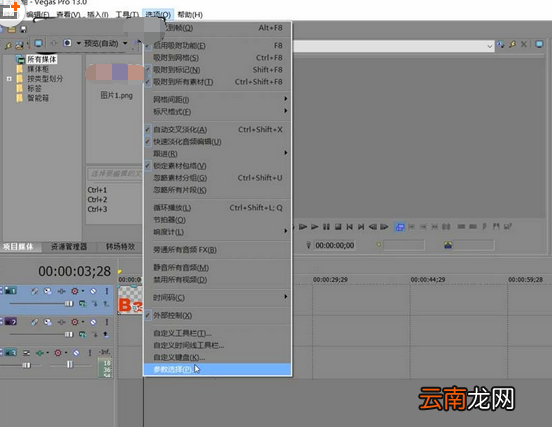Screen dimensions: 552x427
Task: Click Next frame in trimmer transport
Action: pyautogui.click(x=384, y=227)
